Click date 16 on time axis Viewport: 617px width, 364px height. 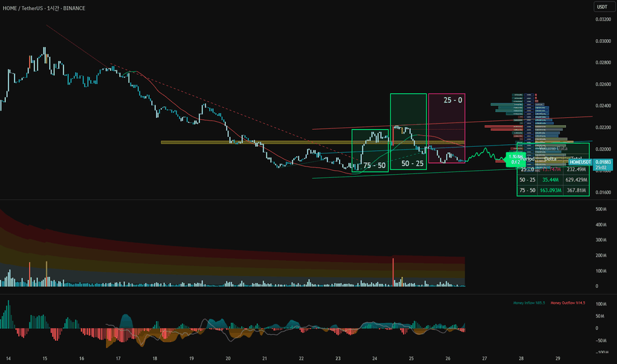coord(81,359)
